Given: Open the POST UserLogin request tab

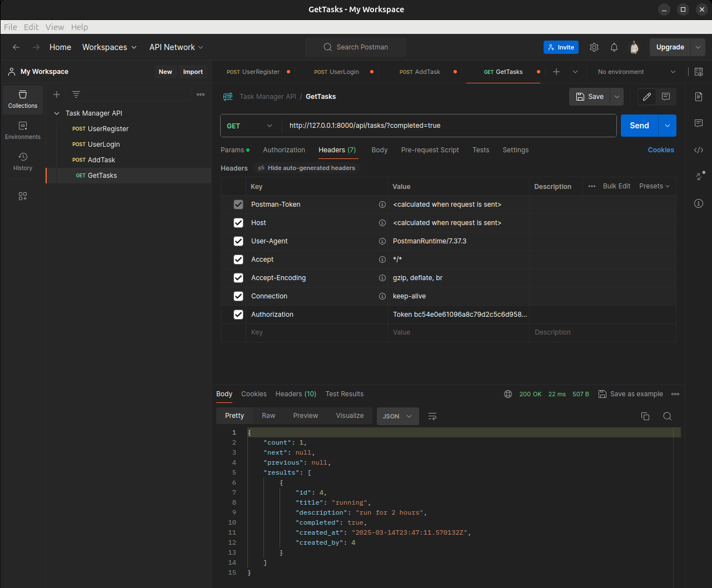Looking at the screenshot, I should (x=337, y=72).
